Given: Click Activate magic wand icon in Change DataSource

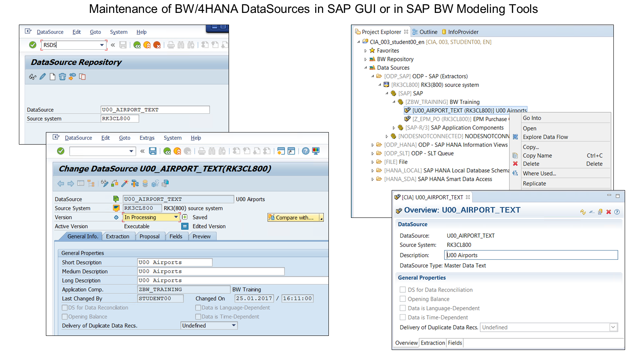Looking at the screenshot, I should (125, 184).
